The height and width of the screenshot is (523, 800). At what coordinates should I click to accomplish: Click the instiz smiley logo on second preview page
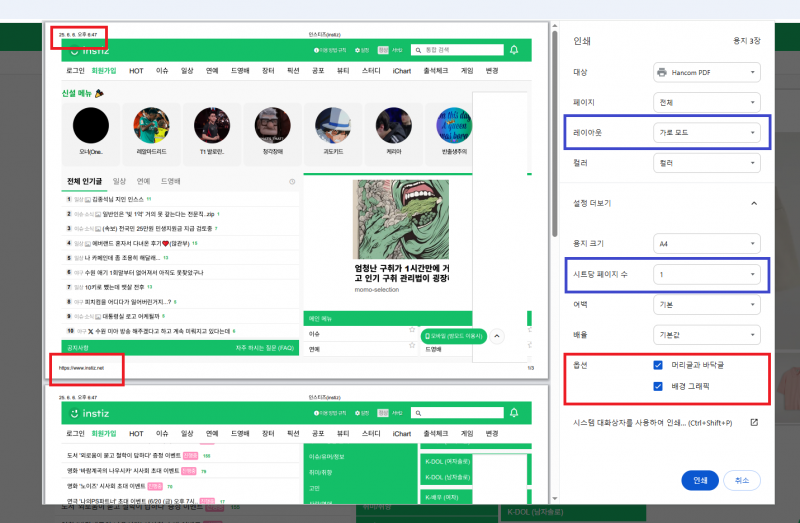coord(74,413)
